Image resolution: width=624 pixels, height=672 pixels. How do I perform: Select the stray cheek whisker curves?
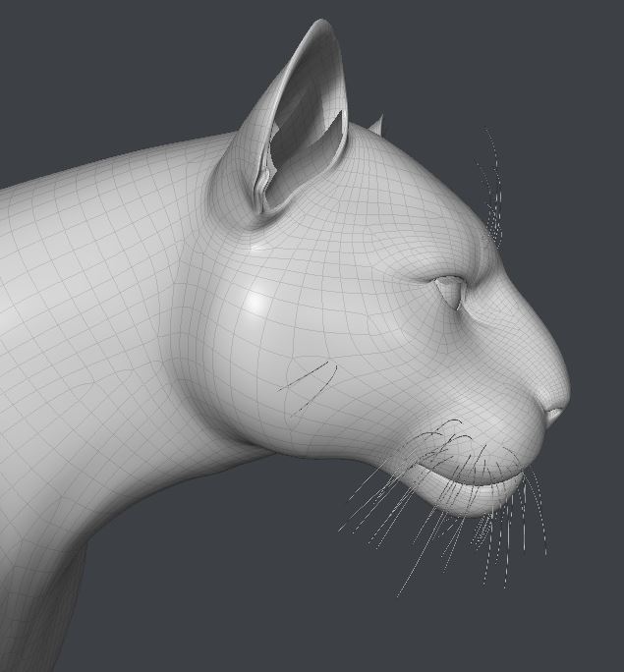(x=310, y=385)
